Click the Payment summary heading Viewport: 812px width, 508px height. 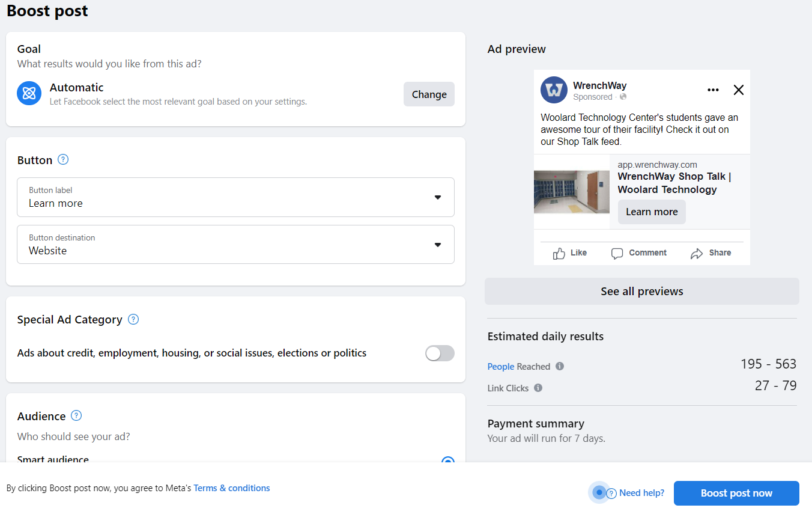536,423
